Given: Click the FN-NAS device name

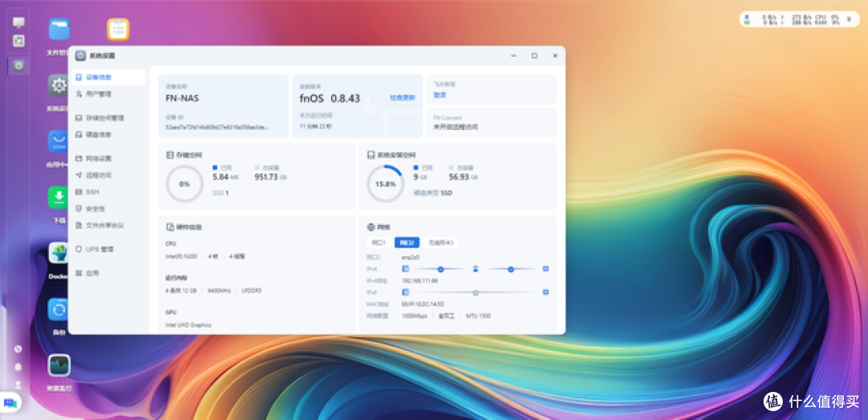Looking at the screenshot, I should point(182,99).
